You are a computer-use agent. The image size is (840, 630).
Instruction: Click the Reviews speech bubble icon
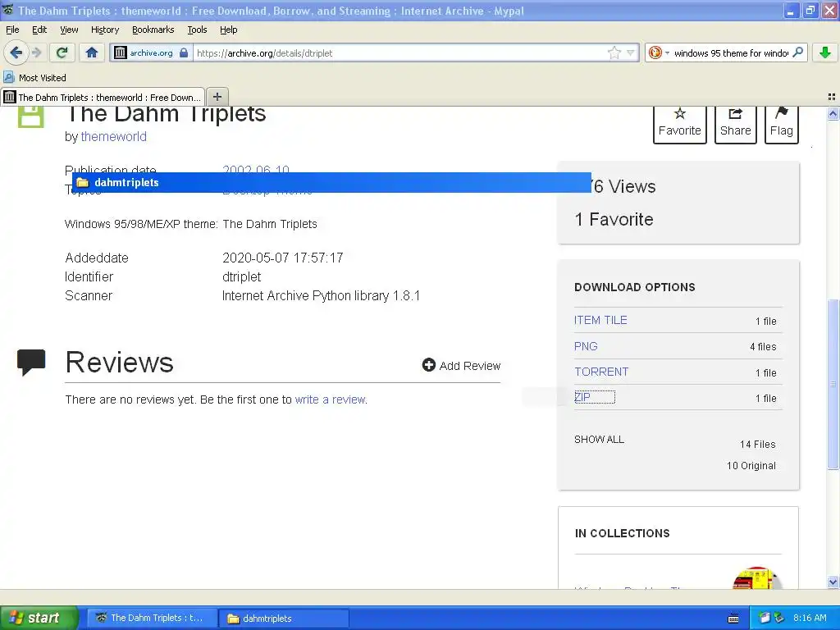(31, 363)
